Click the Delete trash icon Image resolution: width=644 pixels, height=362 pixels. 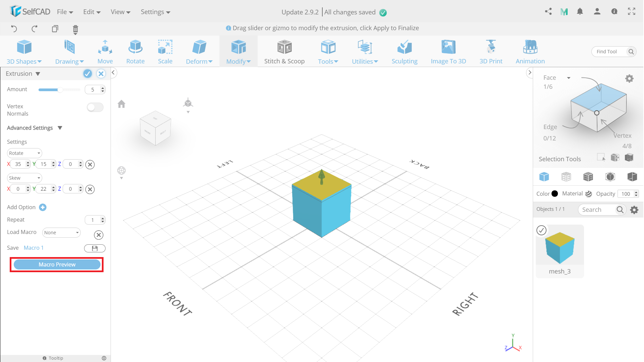coord(75,29)
